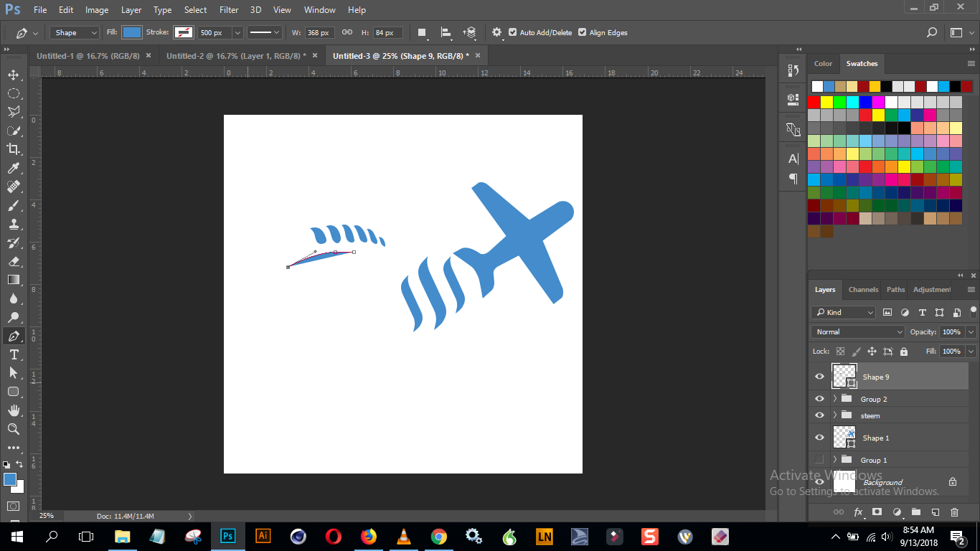This screenshot has height=551, width=980.
Task: Select the Hand tool
Action: tap(13, 410)
